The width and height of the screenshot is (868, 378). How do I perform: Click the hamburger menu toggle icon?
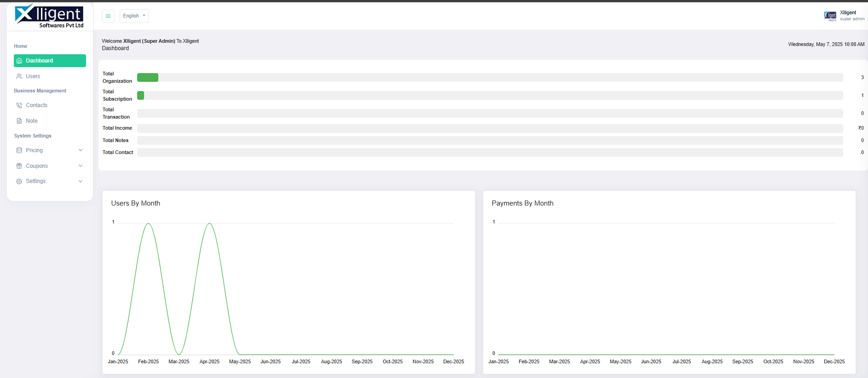(108, 16)
